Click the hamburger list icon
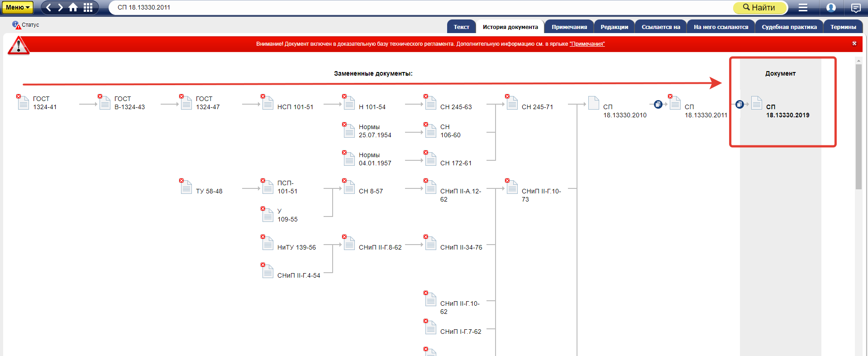The width and height of the screenshot is (868, 356). pyautogui.click(x=803, y=8)
